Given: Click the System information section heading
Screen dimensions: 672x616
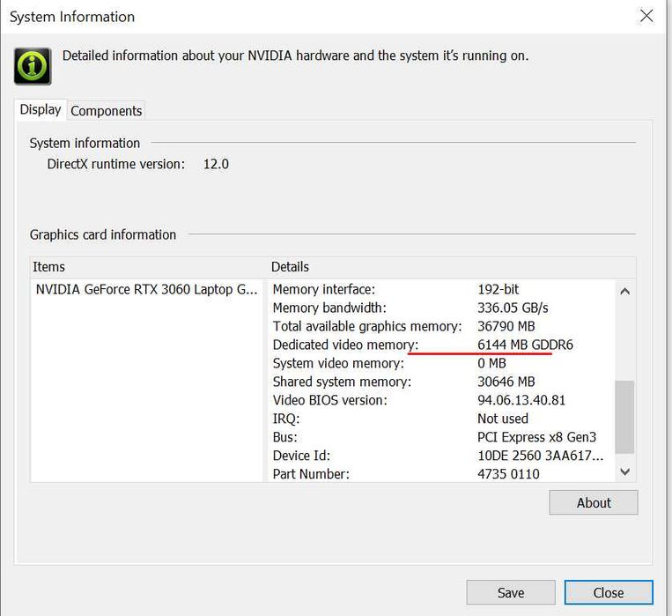Looking at the screenshot, I should pos(85,144).
